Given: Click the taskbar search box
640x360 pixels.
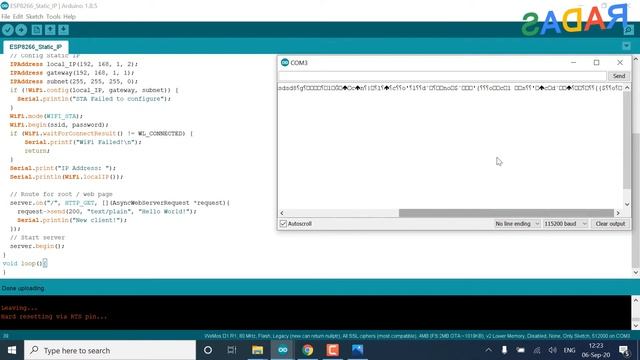Looking at the screenshot, I should [110, 350].
